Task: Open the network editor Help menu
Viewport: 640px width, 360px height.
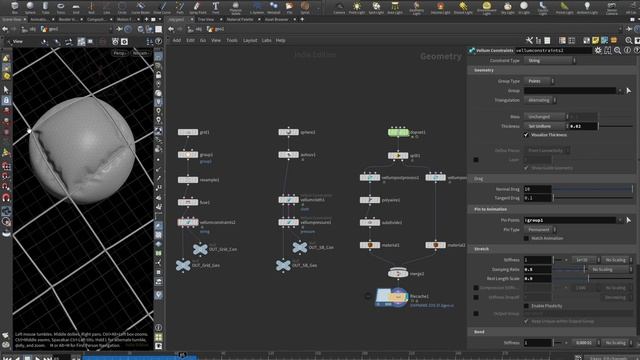Action: 280,40
